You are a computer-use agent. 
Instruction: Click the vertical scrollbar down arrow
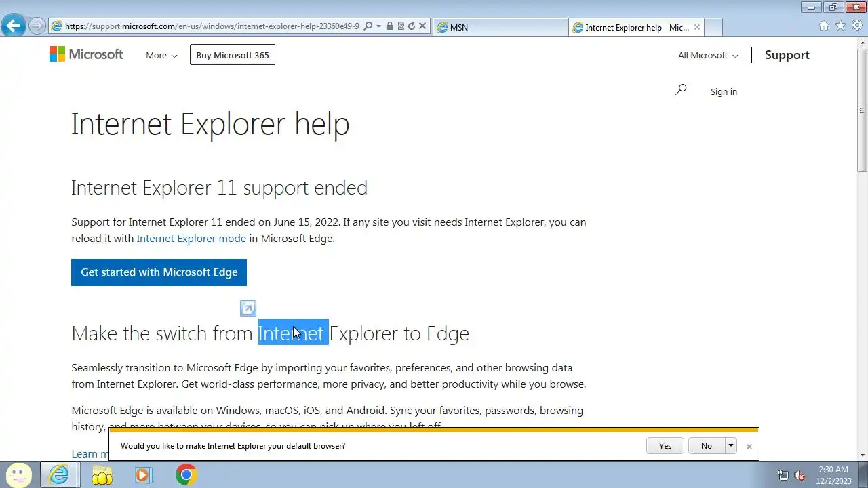point(862,455)
